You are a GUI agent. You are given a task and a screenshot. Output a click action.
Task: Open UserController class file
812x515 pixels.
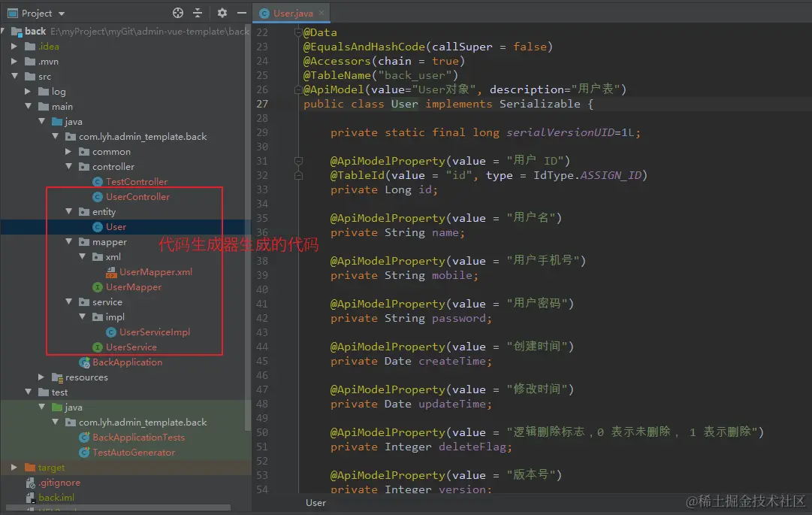click(x=137, y=196)
